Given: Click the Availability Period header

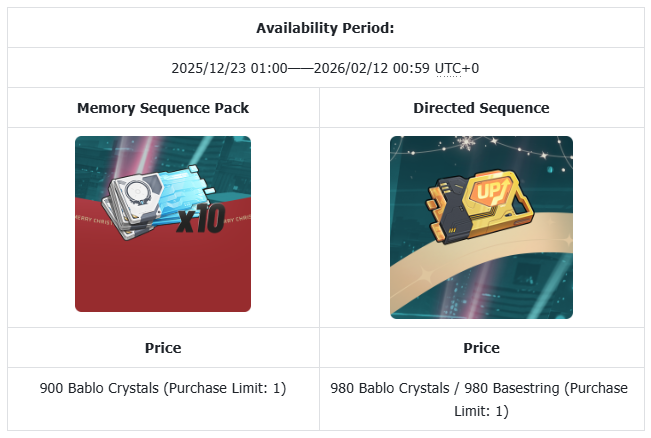Looking at the screenshot, I should pyautogui.click(x=325, y=28).
